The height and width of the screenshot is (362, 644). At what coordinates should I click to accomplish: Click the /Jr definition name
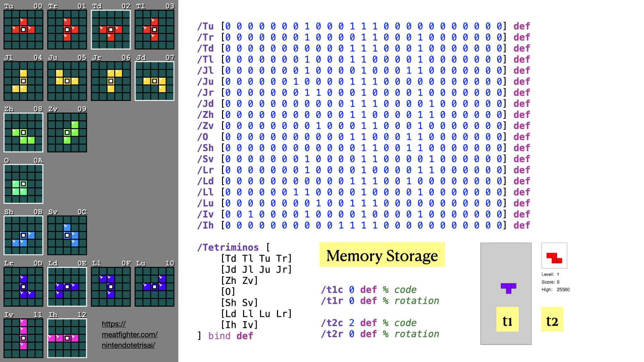(205, 93)
